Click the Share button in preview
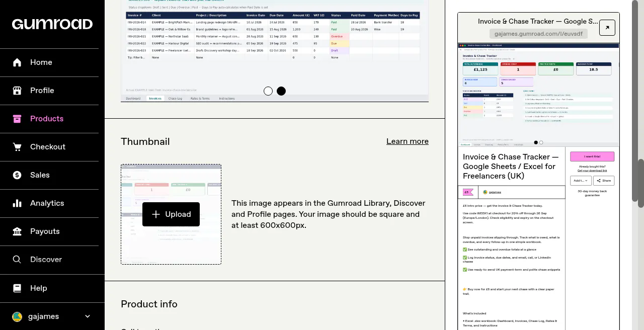Viewport: 644px width, 330px height. pos(604,181)
